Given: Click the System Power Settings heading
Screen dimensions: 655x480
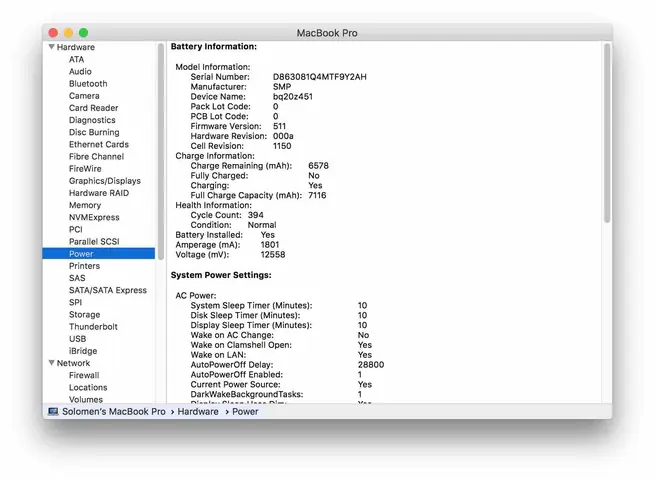Looking at the screenshot, I should (x=221, y=275).
